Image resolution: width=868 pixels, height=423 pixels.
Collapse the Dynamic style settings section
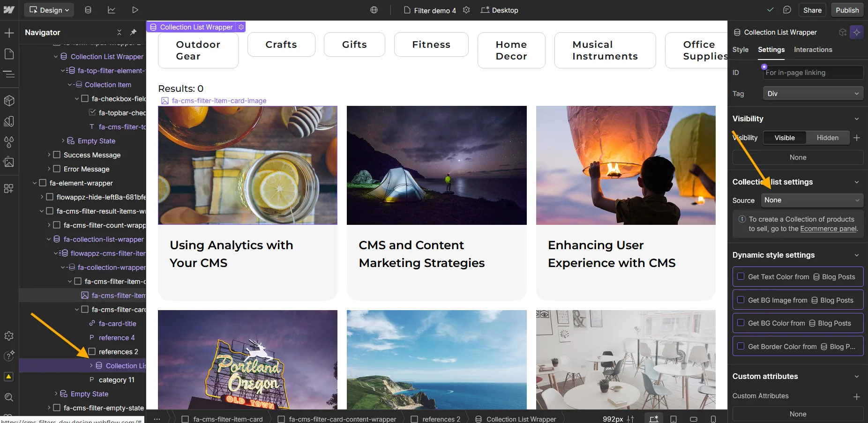[857, 255]
